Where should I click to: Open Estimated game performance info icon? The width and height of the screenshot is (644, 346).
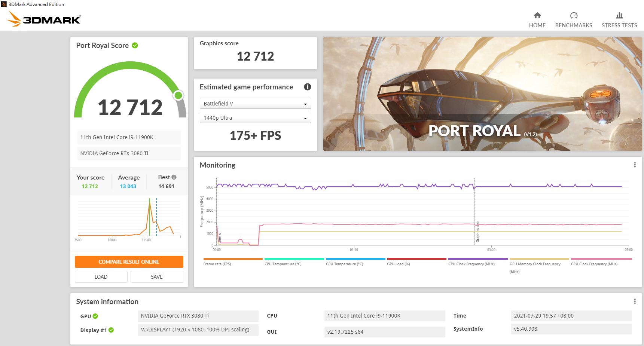pos(308,87)
